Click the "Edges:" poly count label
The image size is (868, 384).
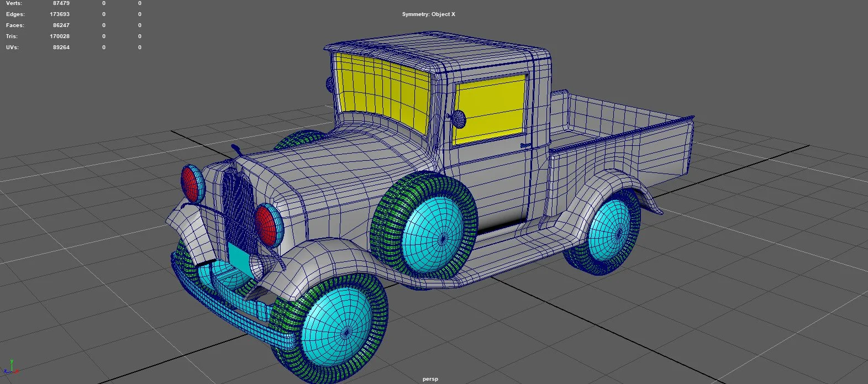pos(15,14)
